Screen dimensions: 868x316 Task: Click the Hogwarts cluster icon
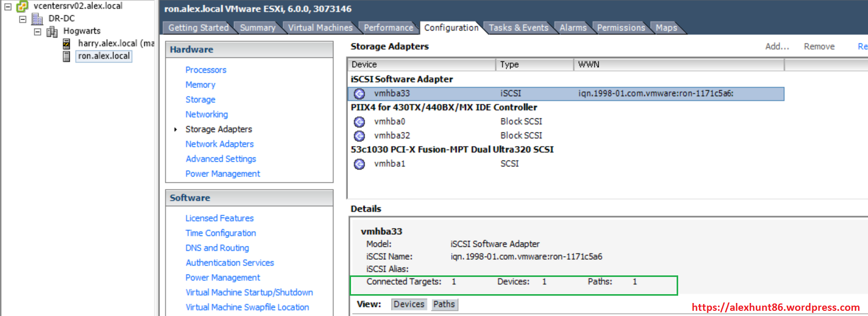click(52, 32)
